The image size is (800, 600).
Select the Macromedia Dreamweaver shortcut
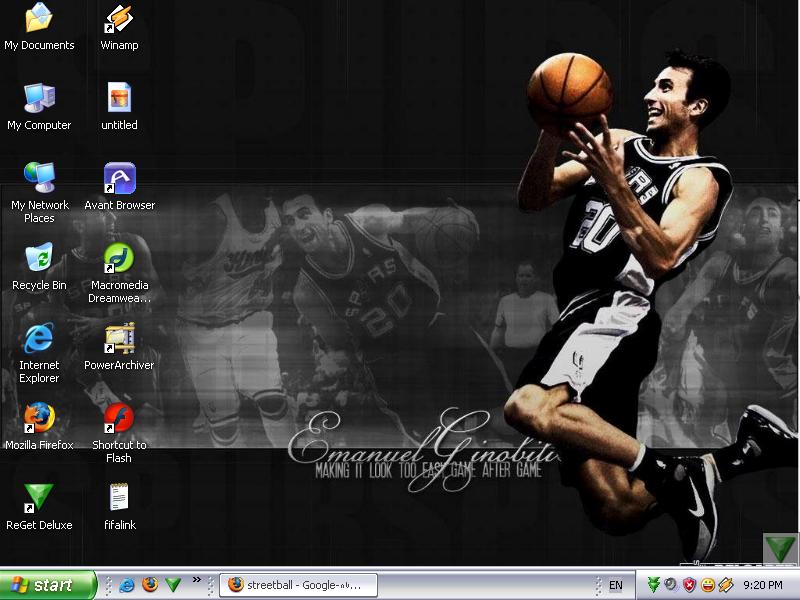pyautogui.click(x=119, y=273)
